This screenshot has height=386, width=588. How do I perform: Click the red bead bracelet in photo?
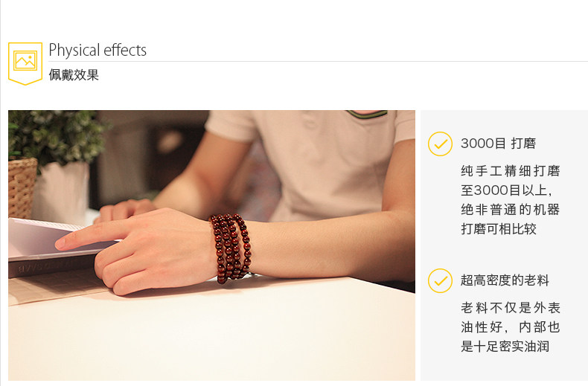click(231, 248)
